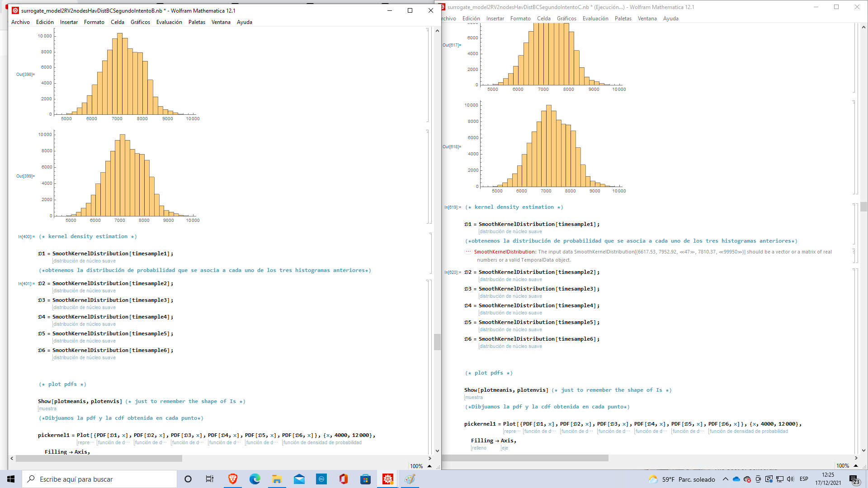Open Evaluación menu in left window
Viewport: 868px width, 488px height.
[169, 22]
